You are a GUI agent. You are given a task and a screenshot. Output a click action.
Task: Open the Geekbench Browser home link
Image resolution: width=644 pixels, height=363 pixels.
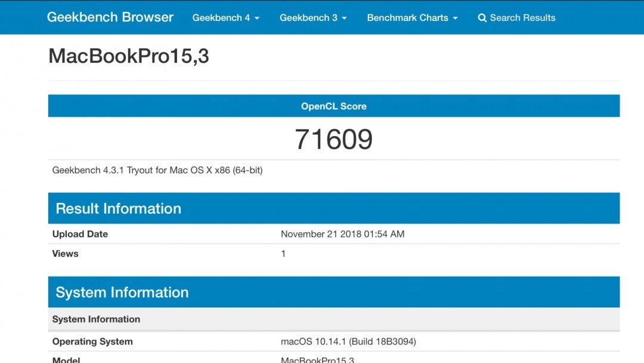click(110, 17)
